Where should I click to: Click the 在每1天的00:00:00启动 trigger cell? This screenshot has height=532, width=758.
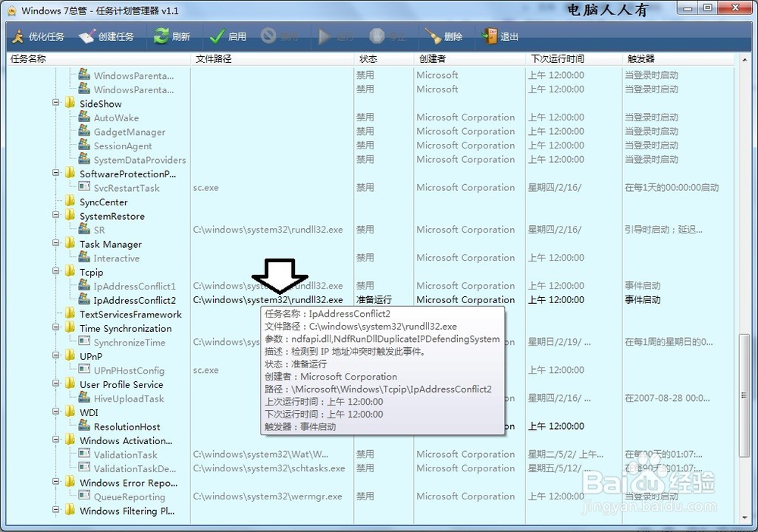tap(672, 187)
